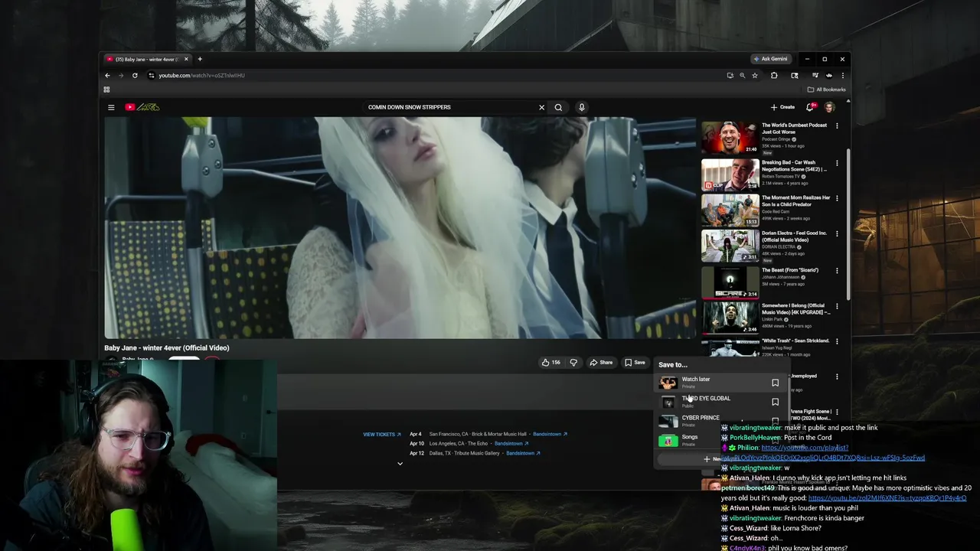
Task: Open Bandsintown link for Los Angeles show
Action: [x=511, y=444]
